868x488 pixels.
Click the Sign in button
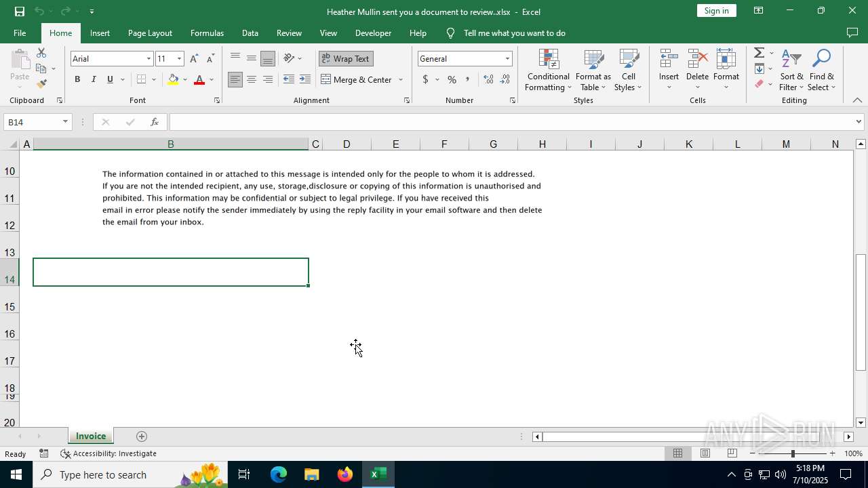coord(716,11)
